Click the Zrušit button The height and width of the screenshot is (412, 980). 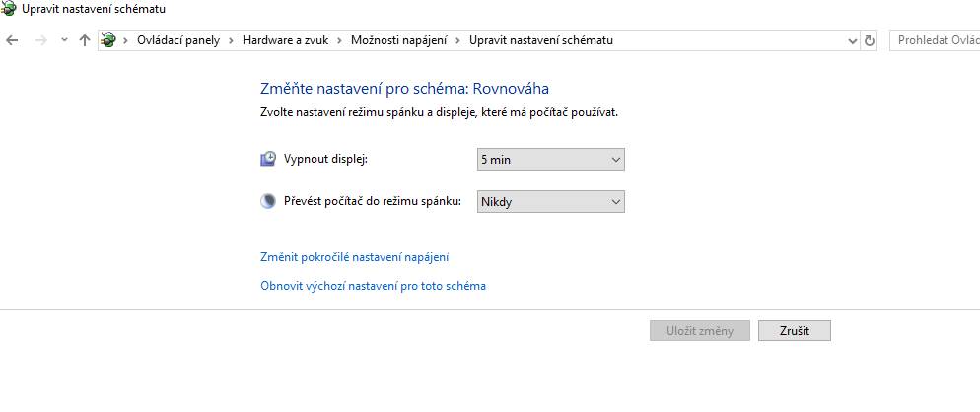click(795, 331)
